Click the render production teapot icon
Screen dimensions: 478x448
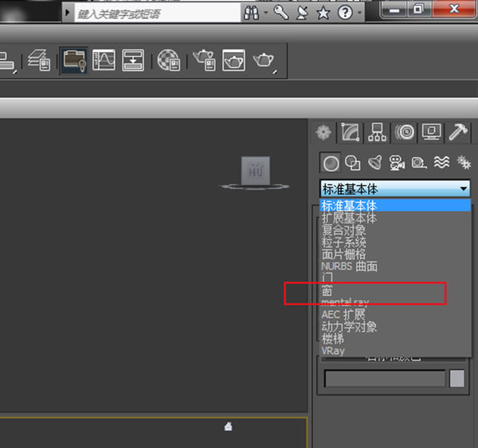point(264,61)
